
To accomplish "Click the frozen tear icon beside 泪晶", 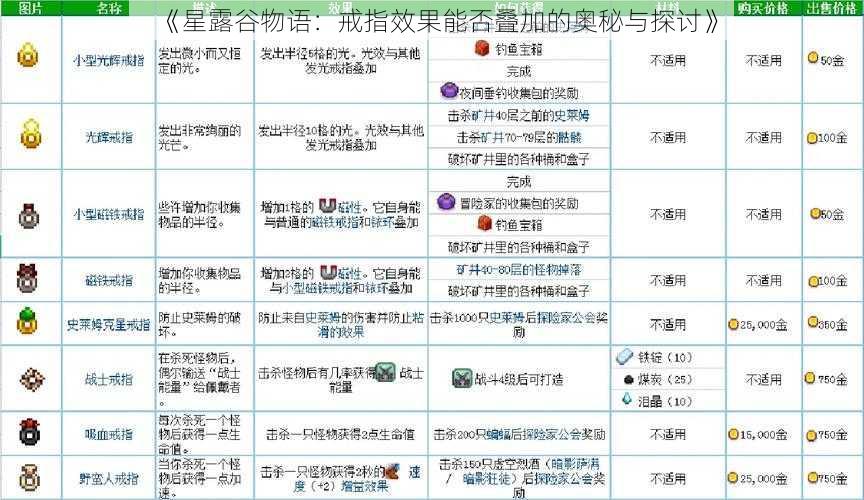I will coord(627,399).
